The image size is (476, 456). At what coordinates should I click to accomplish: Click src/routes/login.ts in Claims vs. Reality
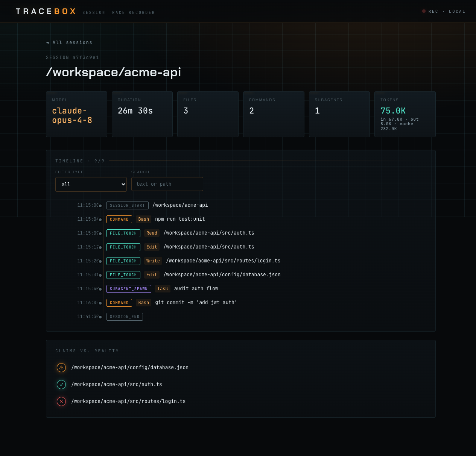point(128,401)
